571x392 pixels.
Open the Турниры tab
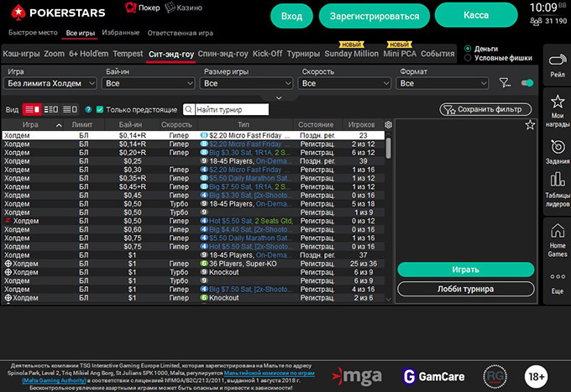coord(302,54)
